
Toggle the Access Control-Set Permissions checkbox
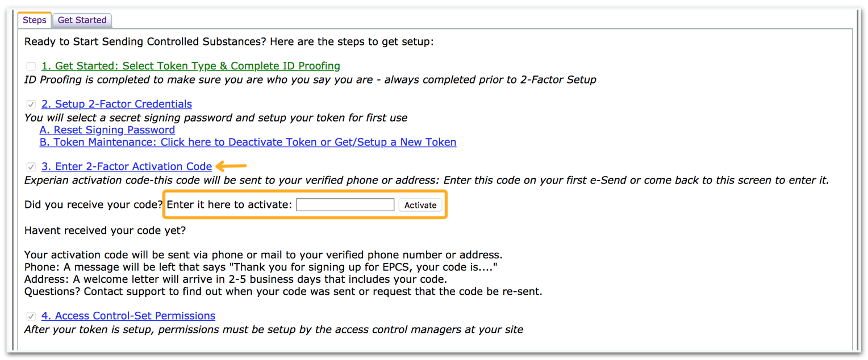31,316
